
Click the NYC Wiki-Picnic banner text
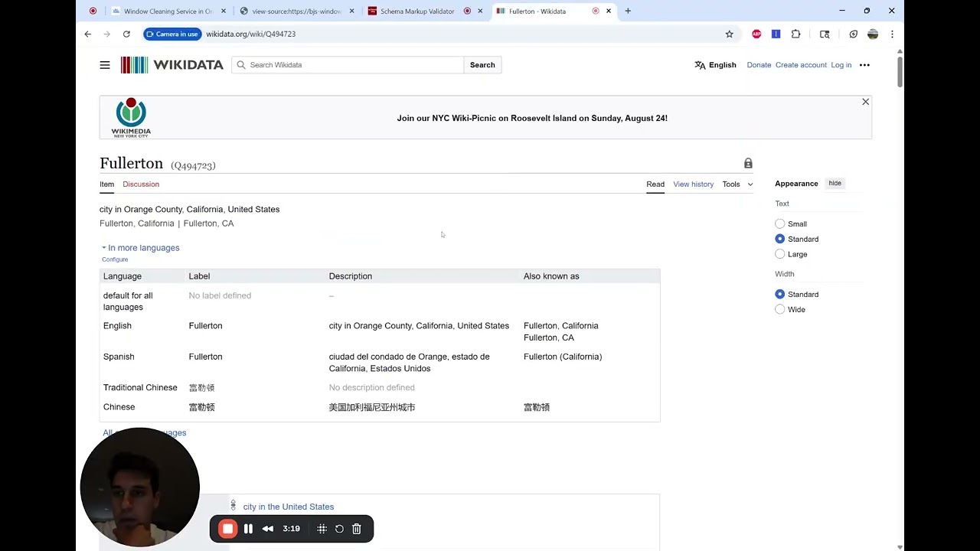coord(532,118)
